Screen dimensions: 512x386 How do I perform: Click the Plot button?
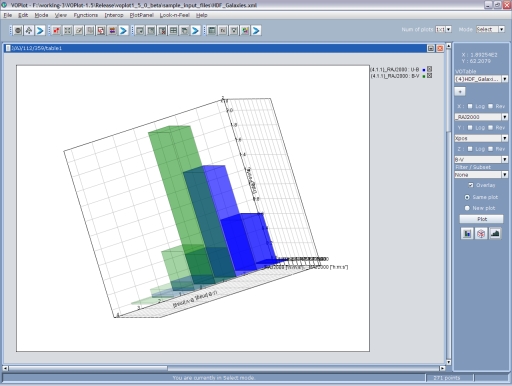(x=481, y=219)
